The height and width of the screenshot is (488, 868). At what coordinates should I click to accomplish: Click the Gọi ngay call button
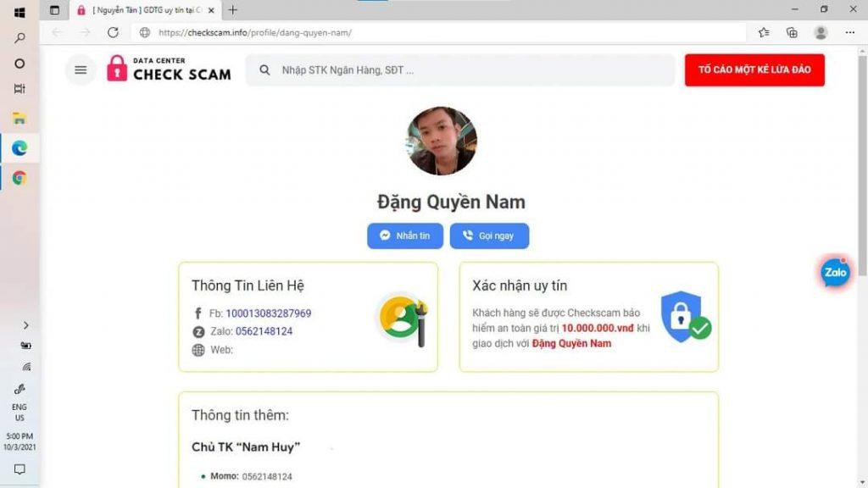coord(489,236)
